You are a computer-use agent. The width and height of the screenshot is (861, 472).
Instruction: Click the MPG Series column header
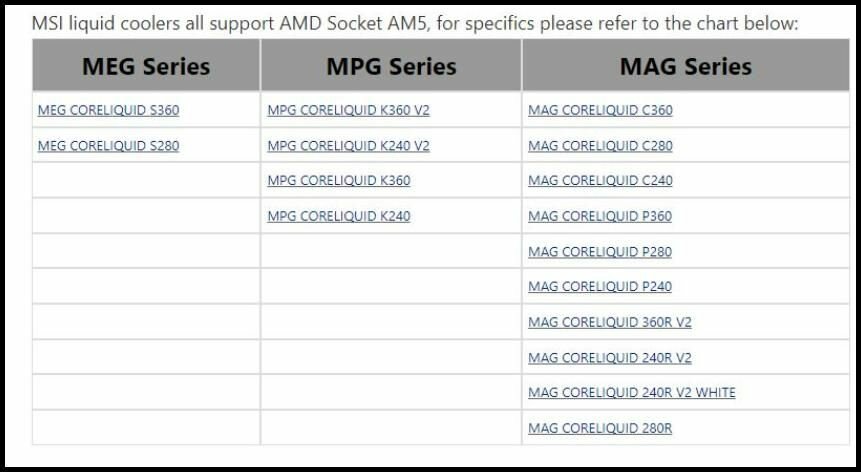391,67
